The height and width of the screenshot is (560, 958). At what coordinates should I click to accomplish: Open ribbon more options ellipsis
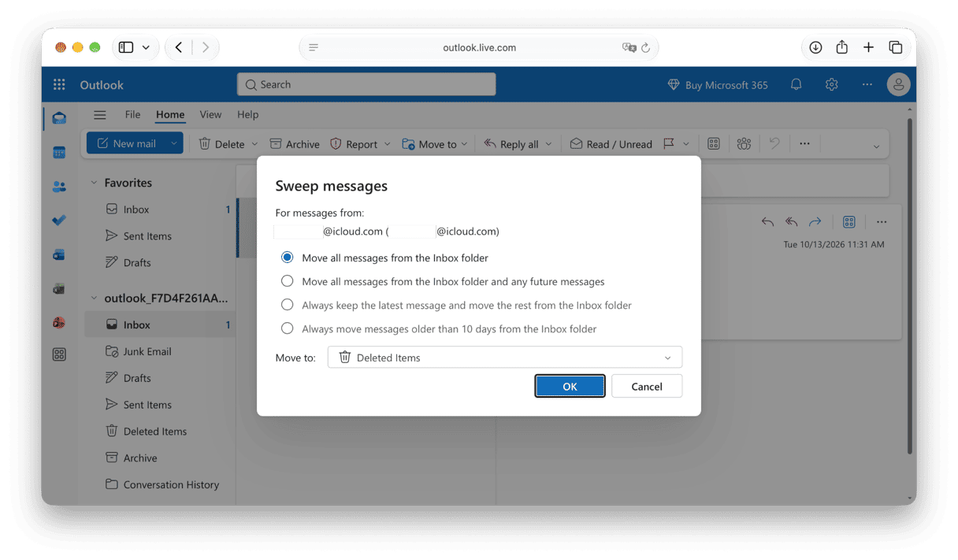click(x=804, y=144)
